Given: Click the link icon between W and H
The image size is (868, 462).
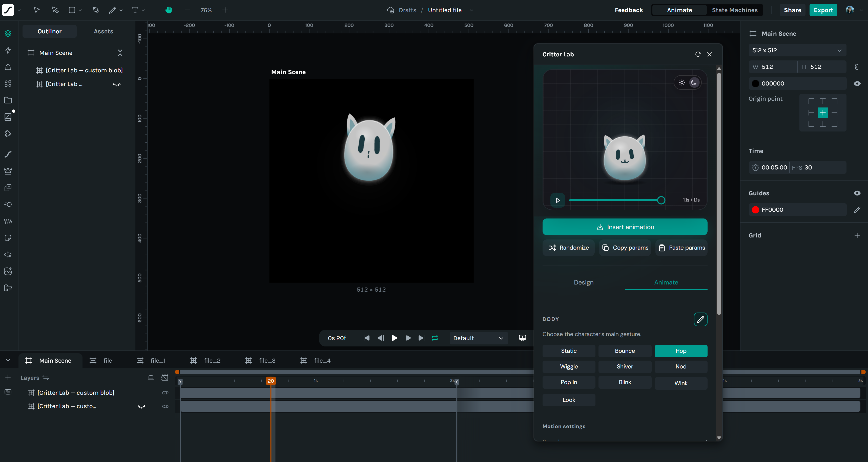Looking at the screenshot, I should 857,67.
